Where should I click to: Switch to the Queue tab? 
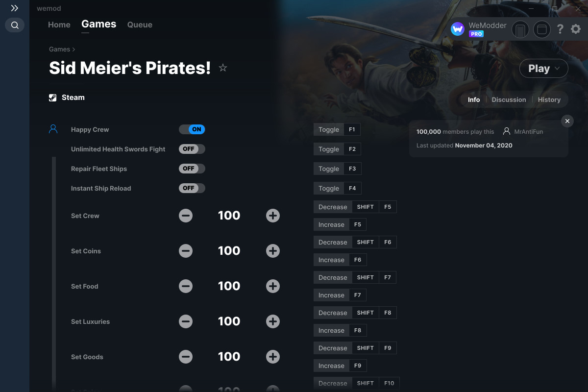pos(140,24)
